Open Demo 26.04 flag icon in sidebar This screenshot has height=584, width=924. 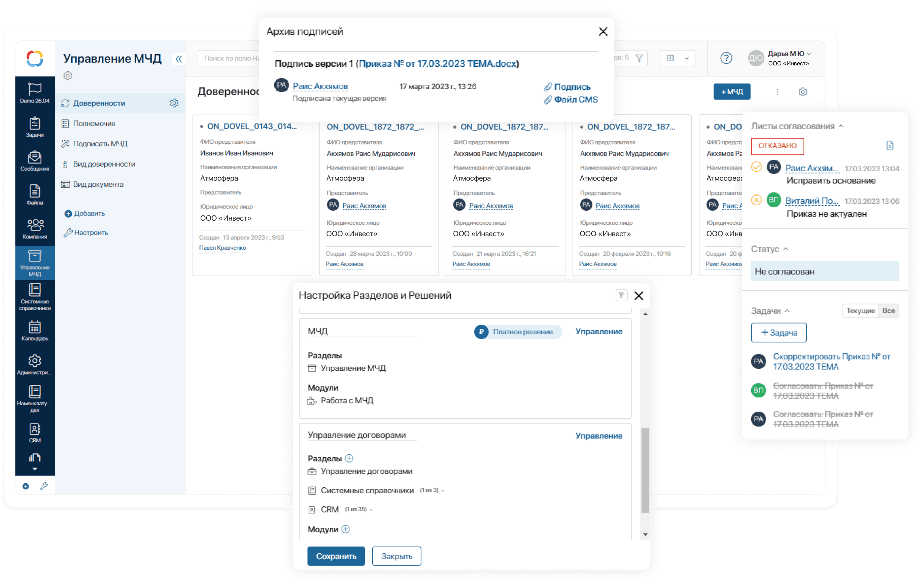click(35, 93)
